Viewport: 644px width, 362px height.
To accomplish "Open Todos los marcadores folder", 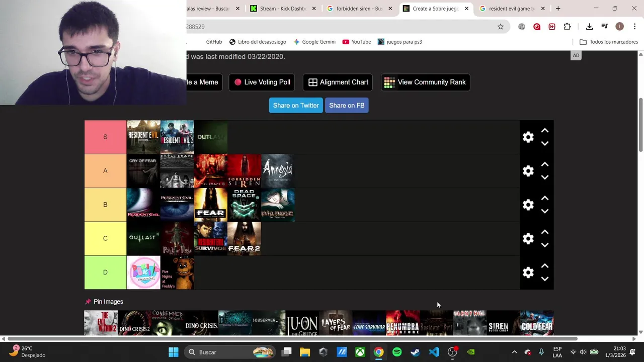I will click(609, 42).
